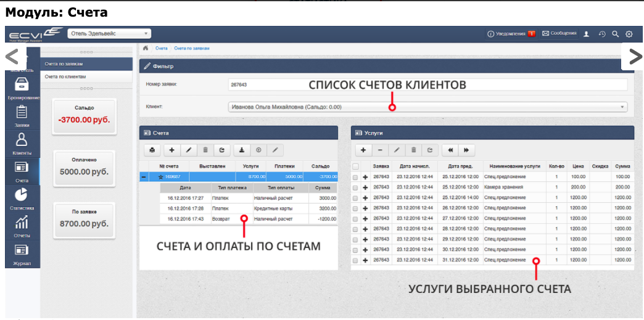Click the edit pencil beside plus in Счета toolbar

tap(189, 150)
